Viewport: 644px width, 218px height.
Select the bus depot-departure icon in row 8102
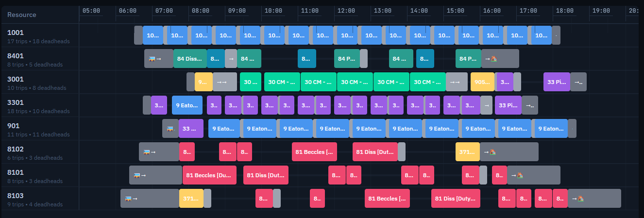(x=147, y=152)
